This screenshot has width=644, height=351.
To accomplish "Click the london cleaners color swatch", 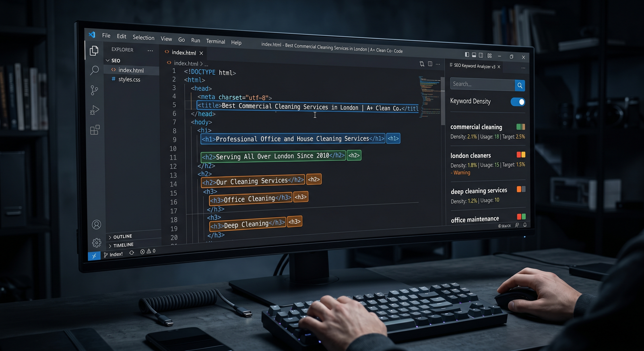I will pos(521,154).
